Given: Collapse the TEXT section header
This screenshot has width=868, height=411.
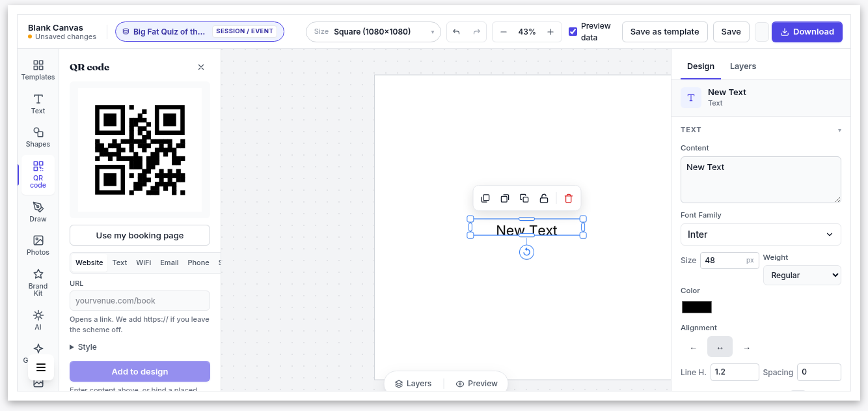Looking at the screenshot, I should pos(761,130).
